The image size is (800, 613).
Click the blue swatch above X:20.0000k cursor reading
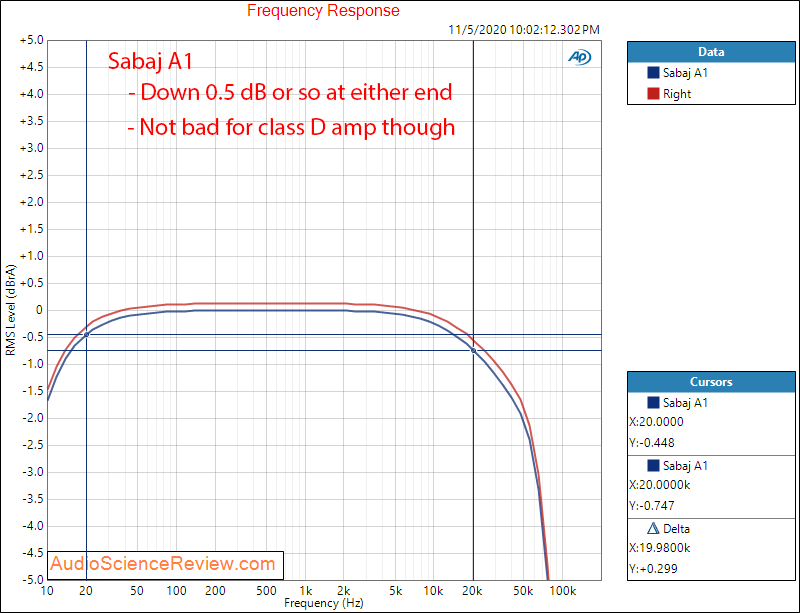pyautogui.click(x=653, y=465)
